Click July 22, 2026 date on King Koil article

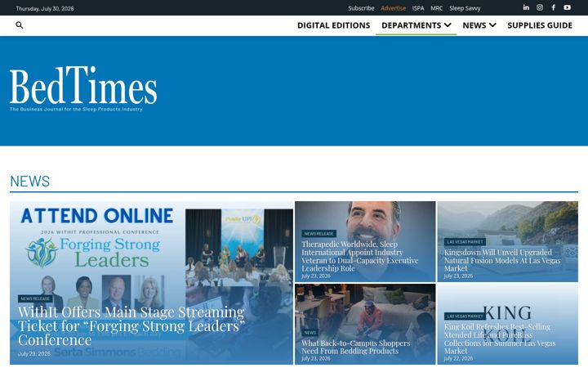pos(459,359)
